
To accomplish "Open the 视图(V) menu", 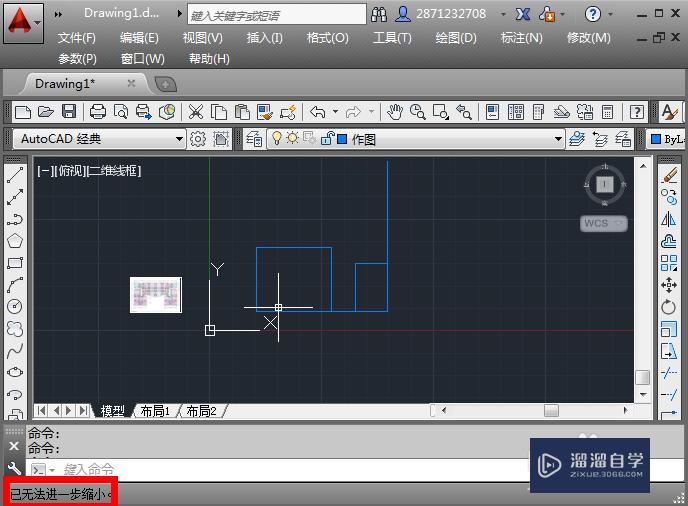I will pyautogui.click(x=202, y=38).
